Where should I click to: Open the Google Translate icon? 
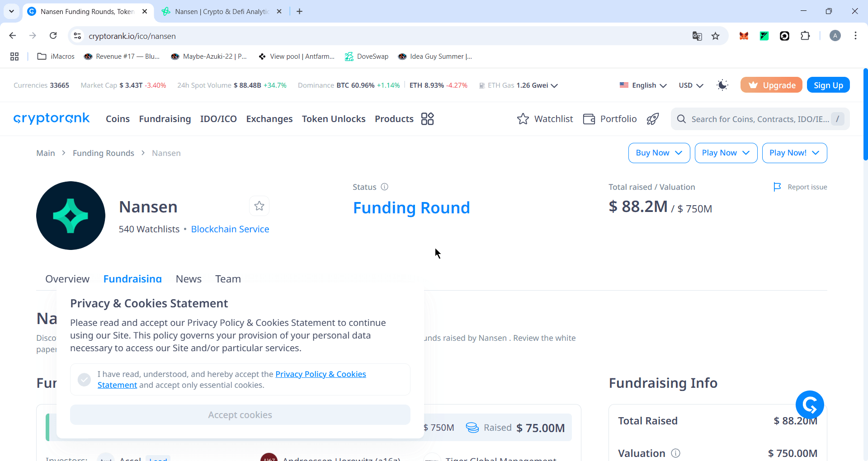pyautogui.click(x=697, y=36)
